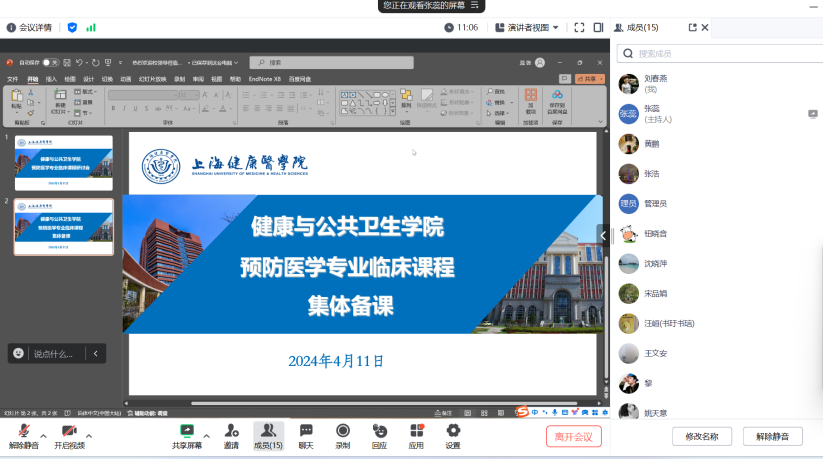Click the 共享屏幕 share screen icon
This screenshot has width=823, height=459.
(186, 431)
